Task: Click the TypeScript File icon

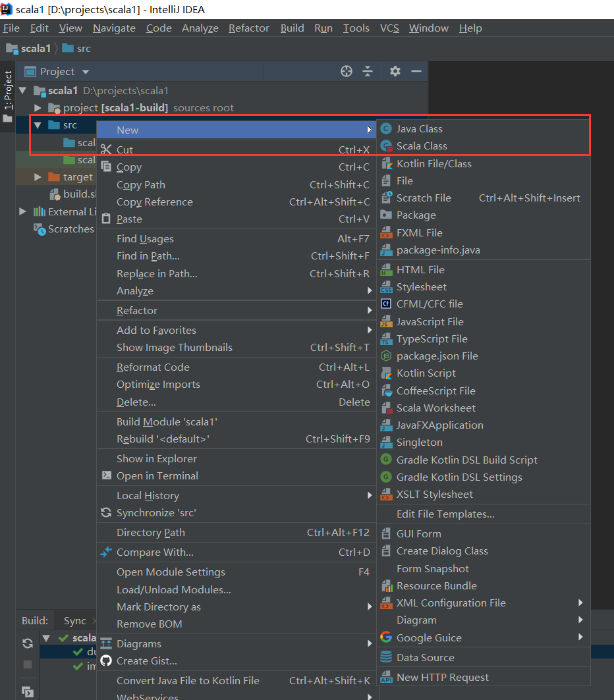Action: [x=386, y=339]
